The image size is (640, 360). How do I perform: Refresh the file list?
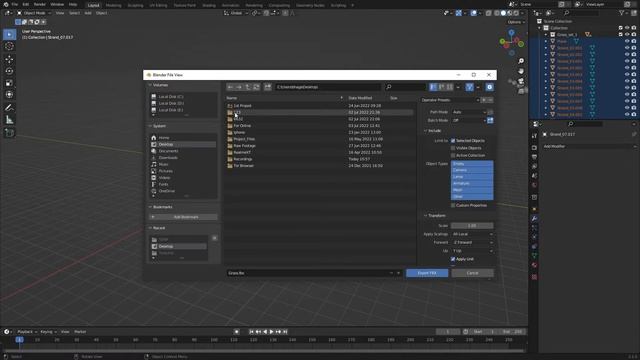pos(256,87)
